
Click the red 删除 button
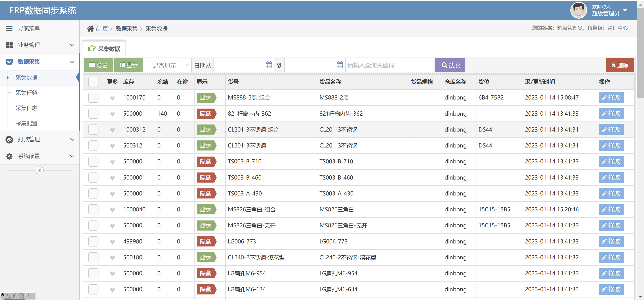click(x=620, y=65)
